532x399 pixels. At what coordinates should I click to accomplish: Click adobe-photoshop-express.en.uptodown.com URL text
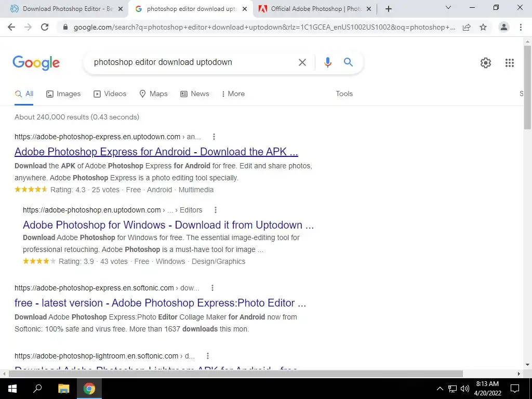coord(97,137)
